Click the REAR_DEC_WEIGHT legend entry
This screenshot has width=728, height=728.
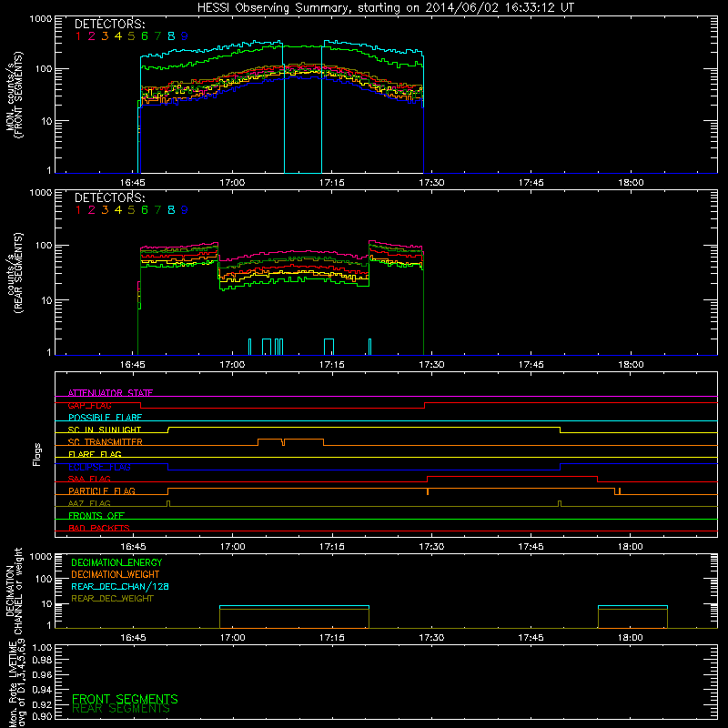click(x=112, y=599)
